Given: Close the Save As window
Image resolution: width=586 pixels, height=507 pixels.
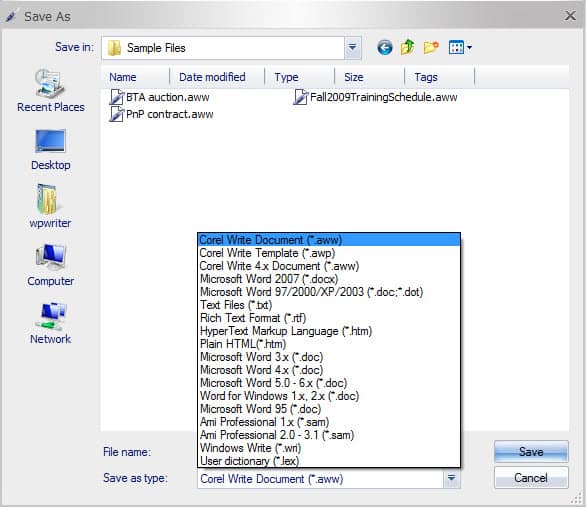Looking at the screenshot, I should click(570, 16).
